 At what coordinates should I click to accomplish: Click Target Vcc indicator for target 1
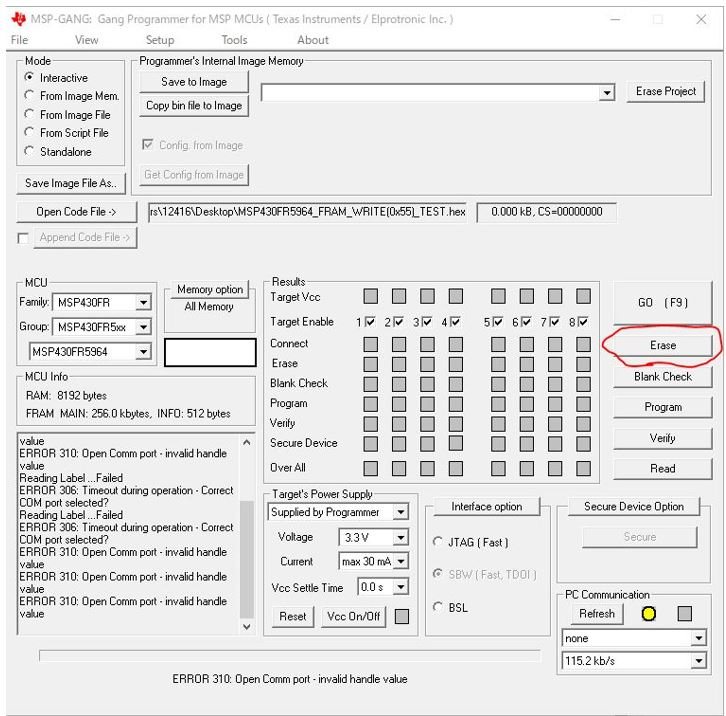point(370,296)
